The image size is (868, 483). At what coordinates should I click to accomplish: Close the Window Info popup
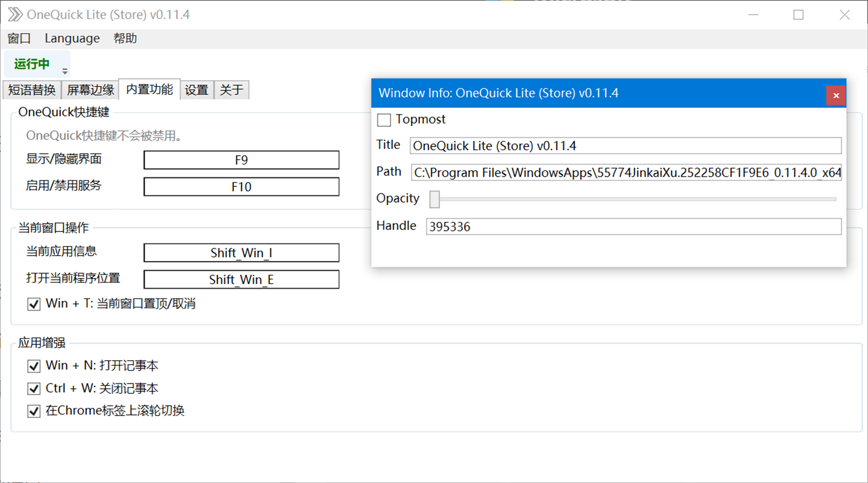[x=836, y=95]
